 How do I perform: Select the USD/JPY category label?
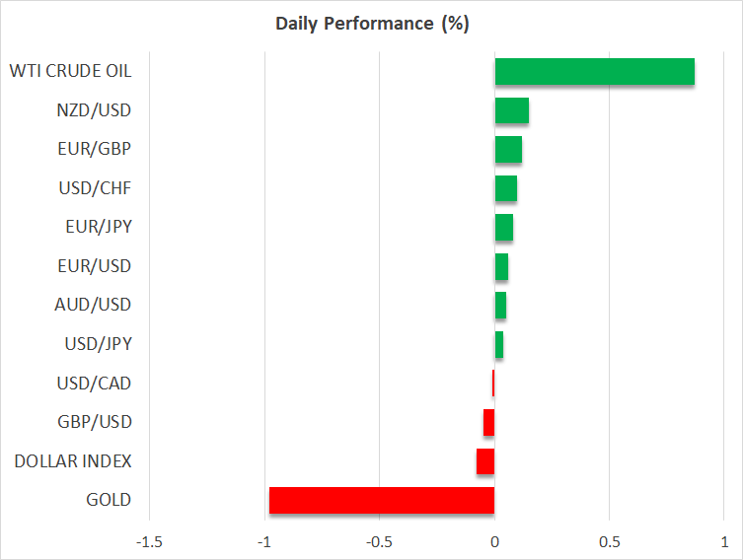point(95,344)
